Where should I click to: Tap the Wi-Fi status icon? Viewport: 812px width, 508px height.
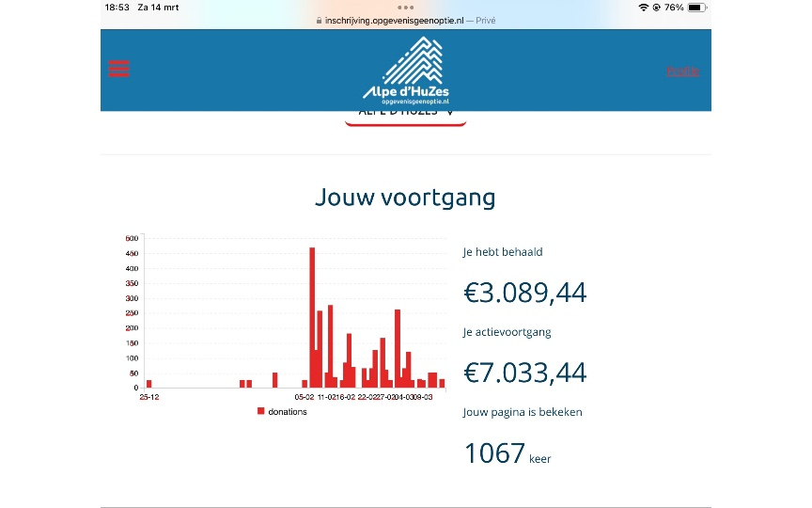(x=643, y=7)
